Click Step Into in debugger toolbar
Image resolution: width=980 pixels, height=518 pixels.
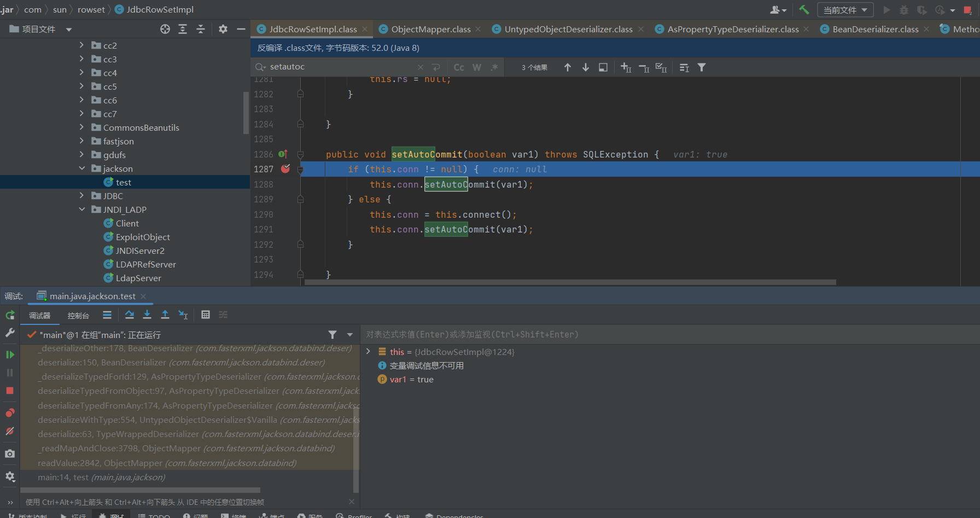[x=147, y=315]
